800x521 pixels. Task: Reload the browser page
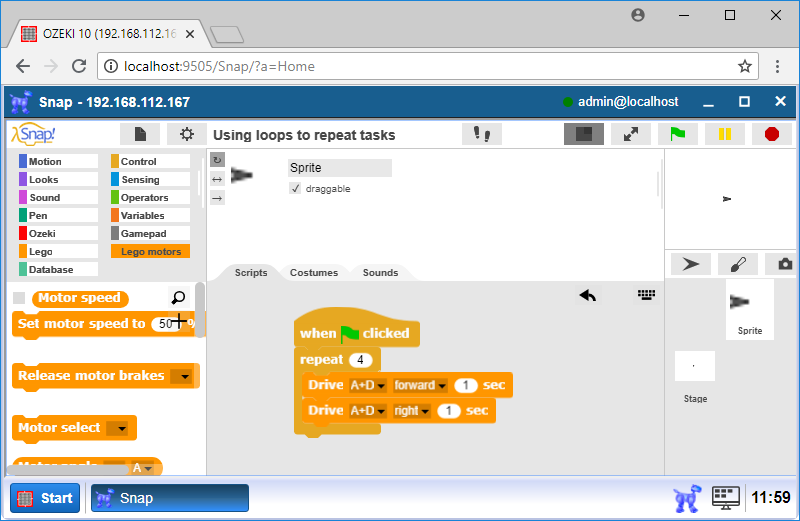pos(79,66)
